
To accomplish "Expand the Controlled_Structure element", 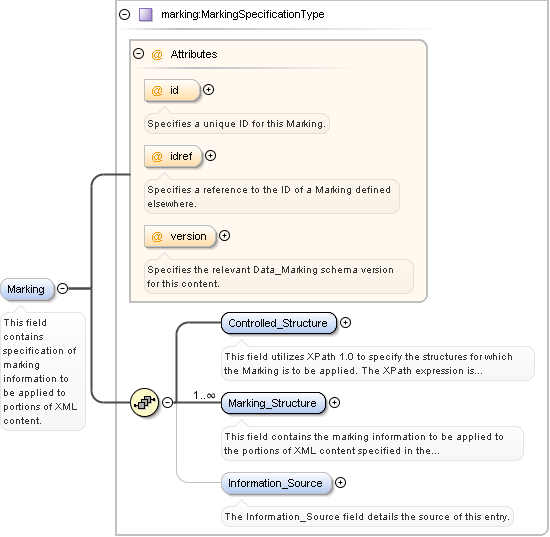I will point(346,323).
